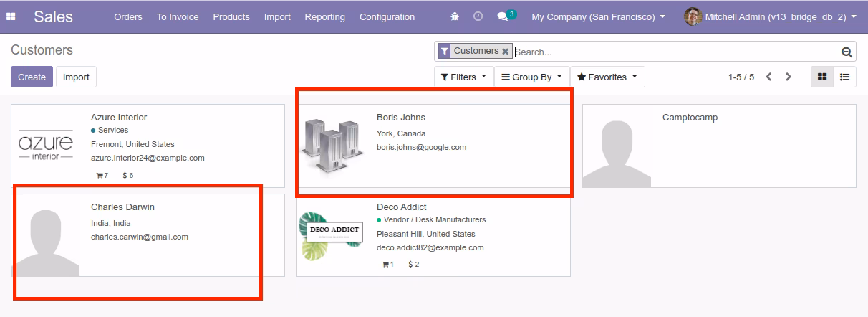Open the Reporting menu

coord(324,16)
